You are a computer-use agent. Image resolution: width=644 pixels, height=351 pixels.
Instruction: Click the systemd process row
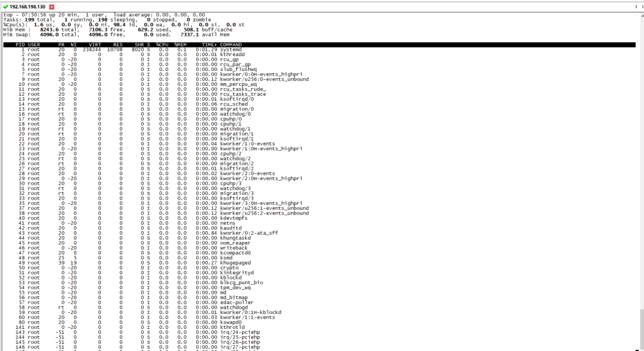(119, 49)
